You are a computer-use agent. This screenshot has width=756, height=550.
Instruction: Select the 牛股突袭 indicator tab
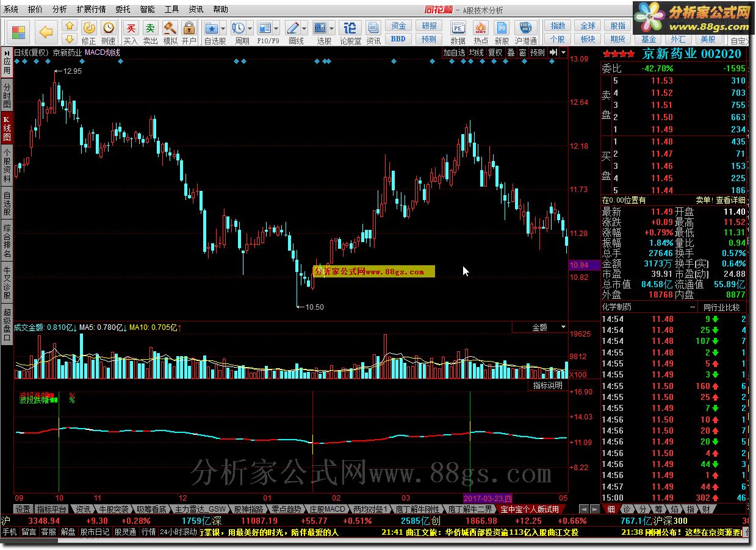(x=114, y=509)
